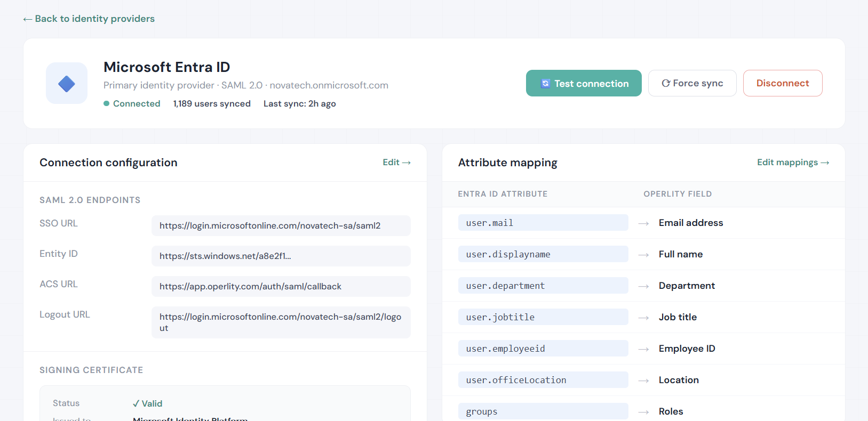The width and height of the screenshot is (868, 421).
Task: Click the Logout URL field
Action: tap(281, 322)
